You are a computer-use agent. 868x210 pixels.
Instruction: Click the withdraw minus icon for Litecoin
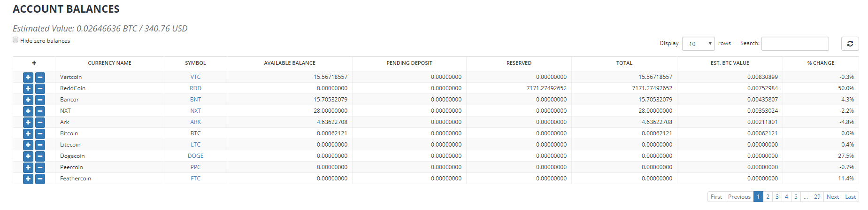[40, 145]
